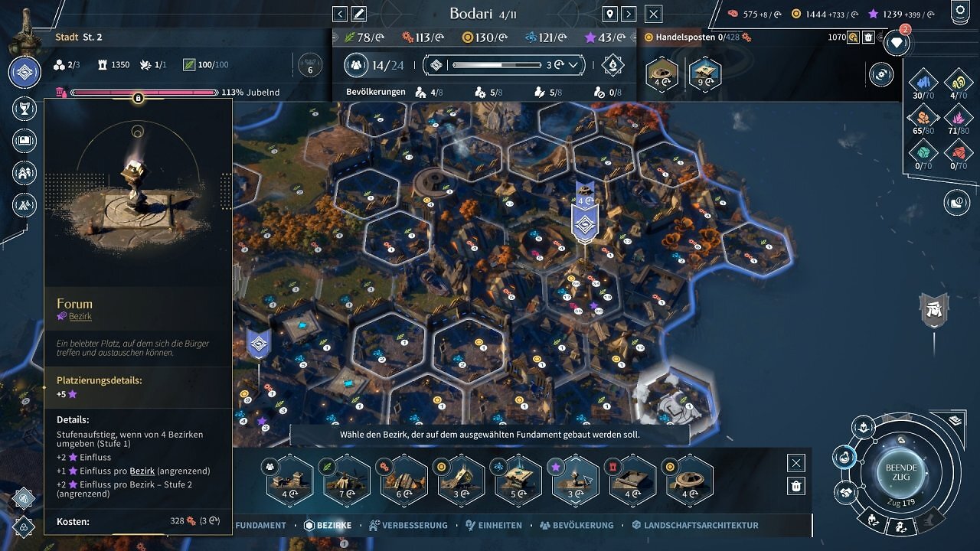Click yellow spiral resource 4/70

(x=959, y=84)
